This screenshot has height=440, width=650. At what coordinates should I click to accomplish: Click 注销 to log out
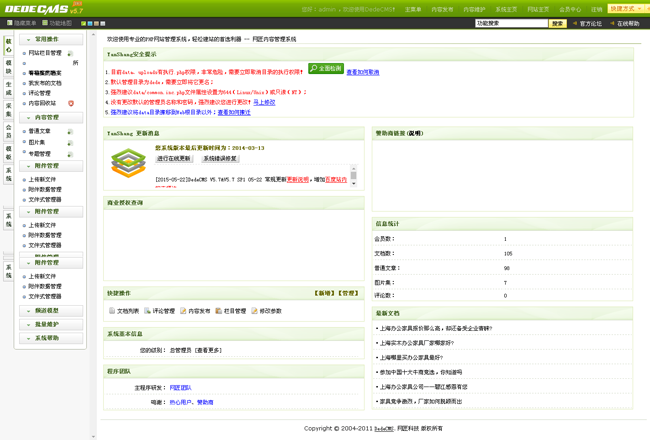(x=597, y=9)
